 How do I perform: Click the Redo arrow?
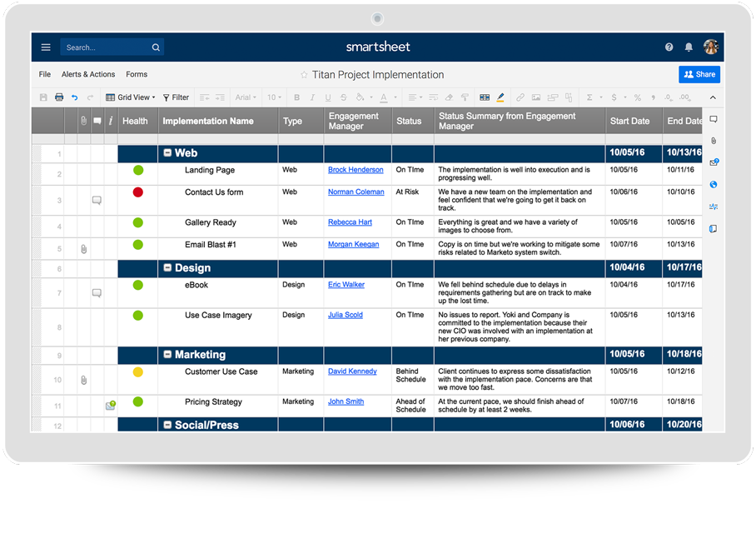[x=90, y=97]
